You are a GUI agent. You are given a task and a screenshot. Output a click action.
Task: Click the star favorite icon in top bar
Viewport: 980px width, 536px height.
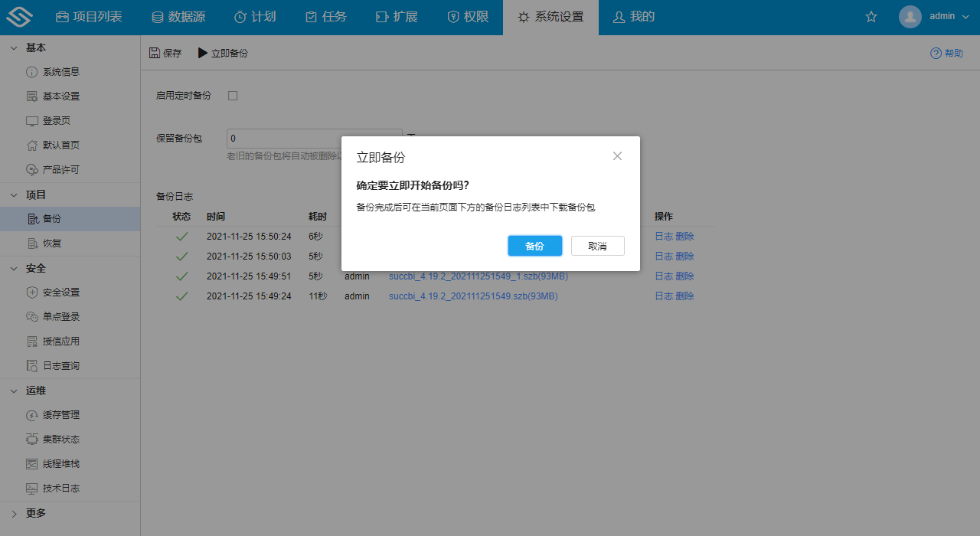(871, 16)
